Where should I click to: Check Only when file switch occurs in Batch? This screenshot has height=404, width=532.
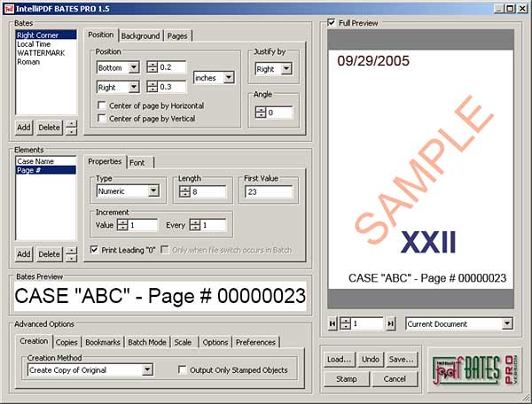(x=165, y=250)
